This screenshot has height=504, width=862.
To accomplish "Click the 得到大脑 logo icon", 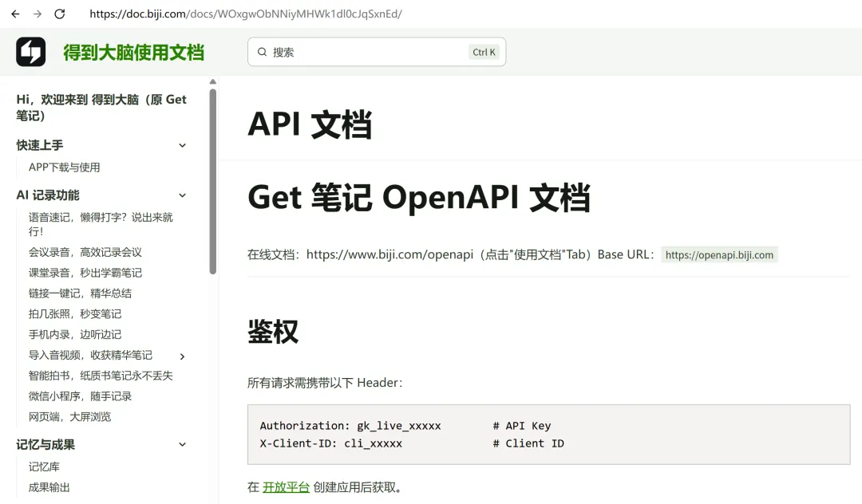I will (x=31, y=52).
